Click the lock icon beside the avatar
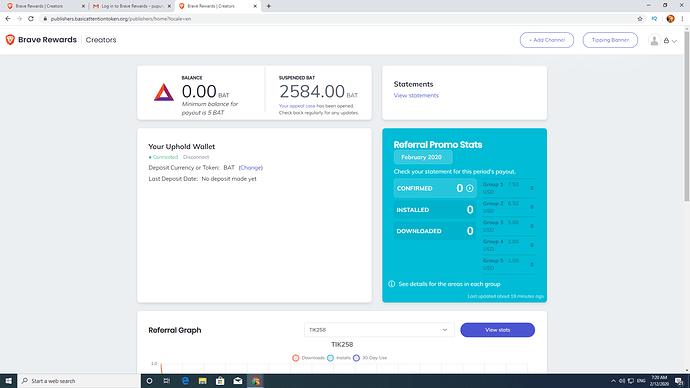Viewport: 690px width, 388px height. pos(666,40)
